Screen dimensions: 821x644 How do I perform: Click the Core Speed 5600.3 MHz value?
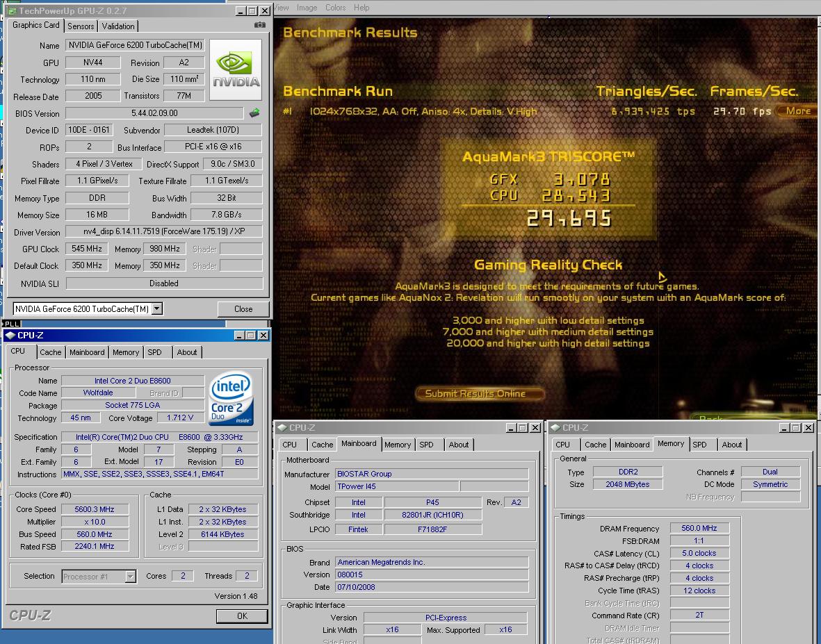[95, 509]
